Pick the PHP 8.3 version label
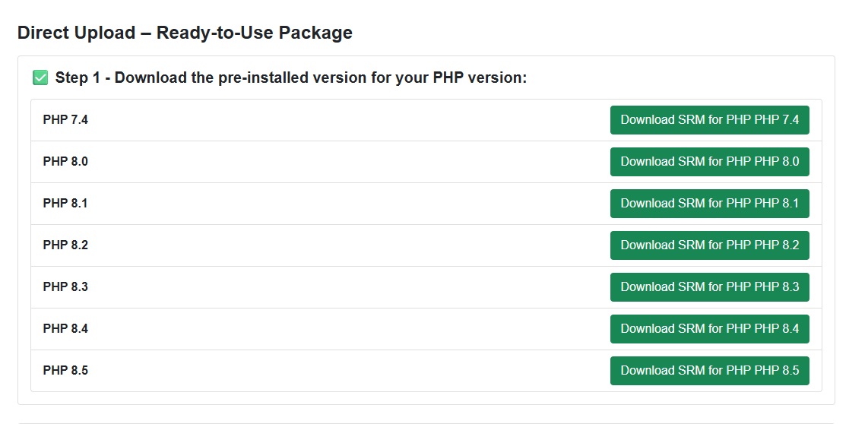 65,287
